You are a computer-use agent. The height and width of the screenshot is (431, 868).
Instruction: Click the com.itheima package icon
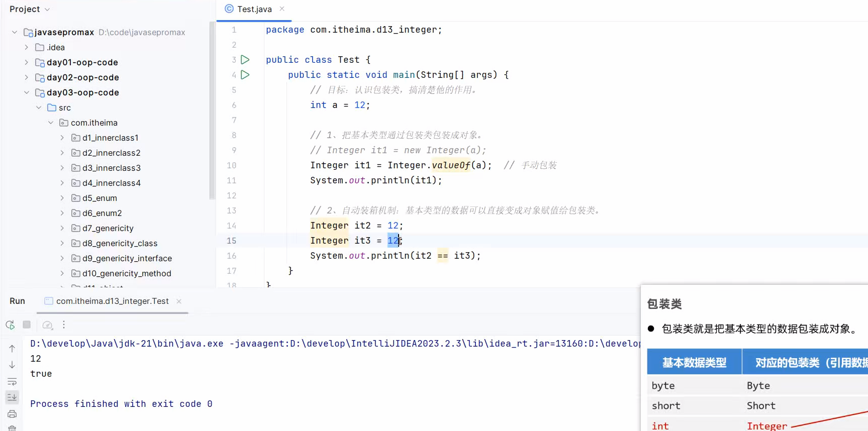click(64, 123)
